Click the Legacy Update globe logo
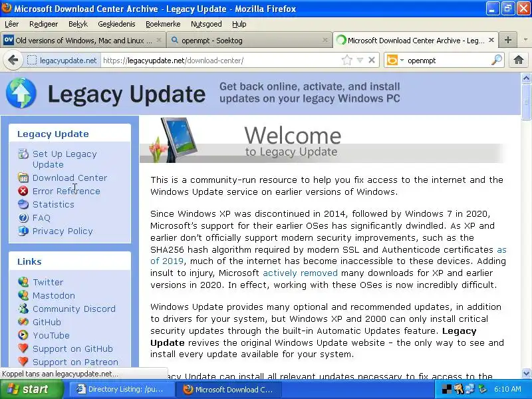 (x=21, y=93)
